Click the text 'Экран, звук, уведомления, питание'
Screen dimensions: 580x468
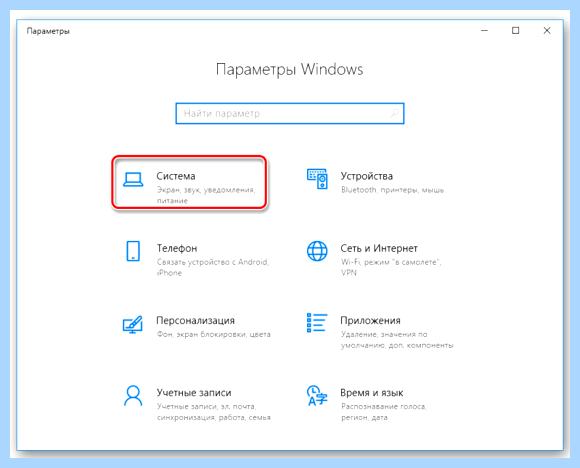tap(206, 195)
